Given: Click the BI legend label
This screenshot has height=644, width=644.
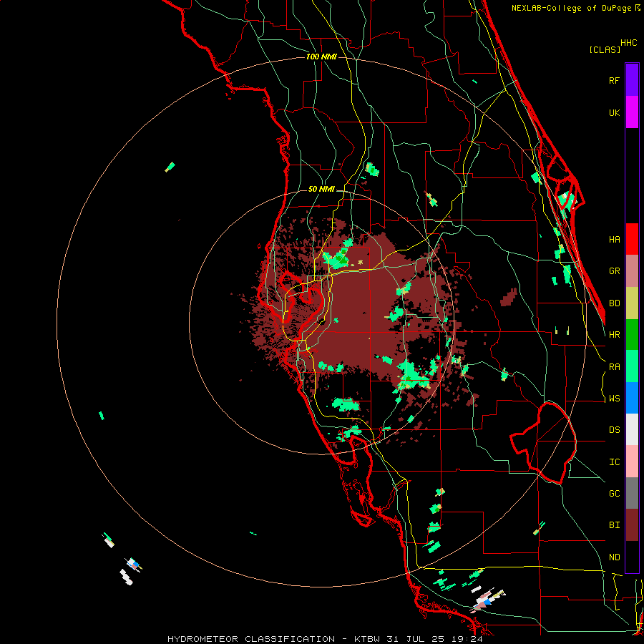Looking at the screenshot, I should (x=614, y=525).
